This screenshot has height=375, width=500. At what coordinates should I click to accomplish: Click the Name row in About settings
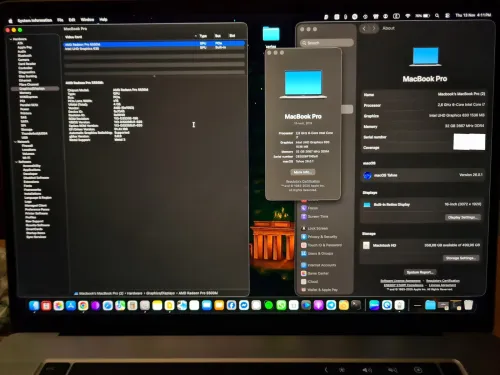tap(424, 95)
